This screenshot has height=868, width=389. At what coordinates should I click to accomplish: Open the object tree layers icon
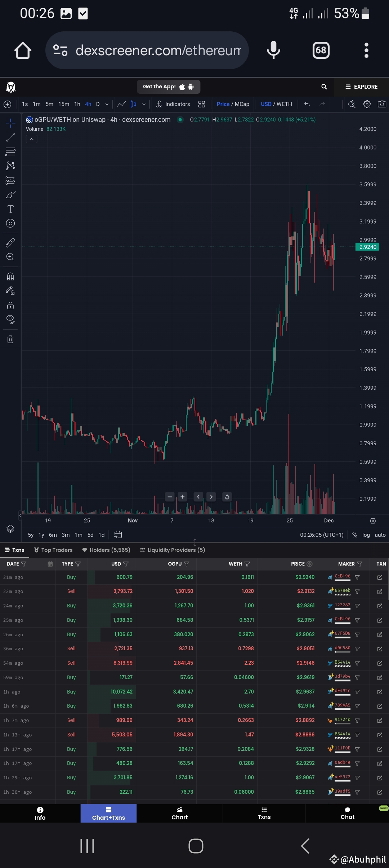coord(10,529)
